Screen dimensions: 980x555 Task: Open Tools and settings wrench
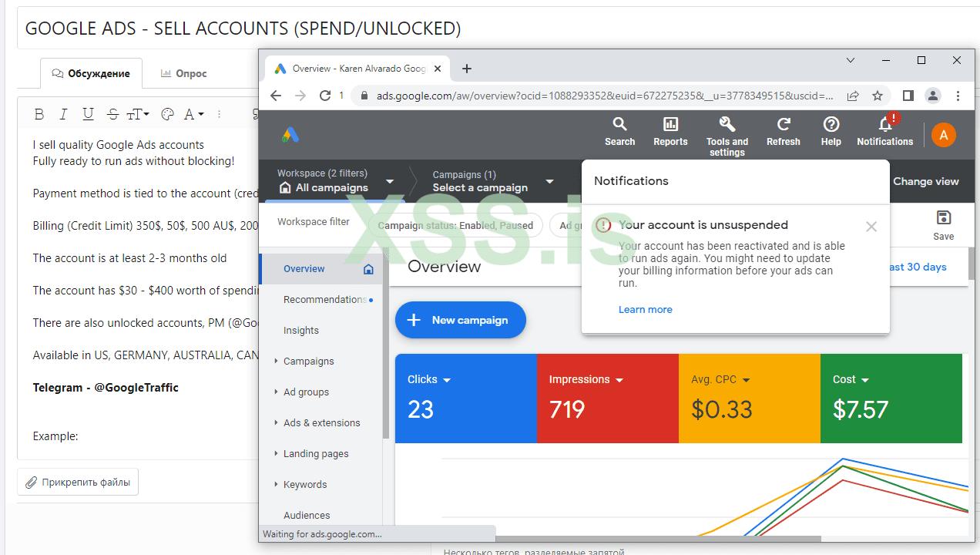(x=727, y=136)
